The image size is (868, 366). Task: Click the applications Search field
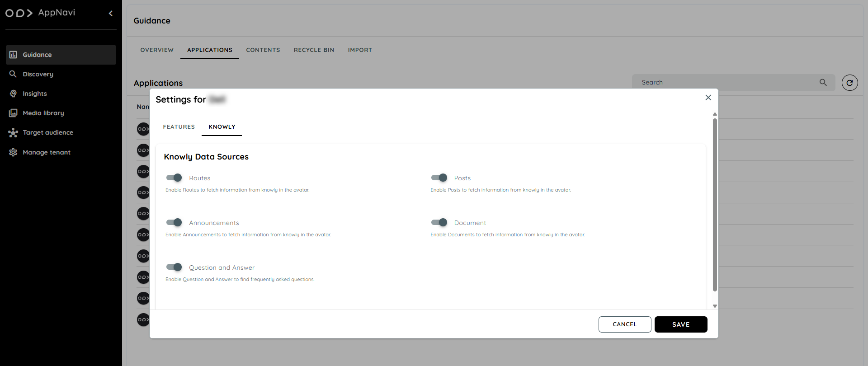tap(733, 83)
